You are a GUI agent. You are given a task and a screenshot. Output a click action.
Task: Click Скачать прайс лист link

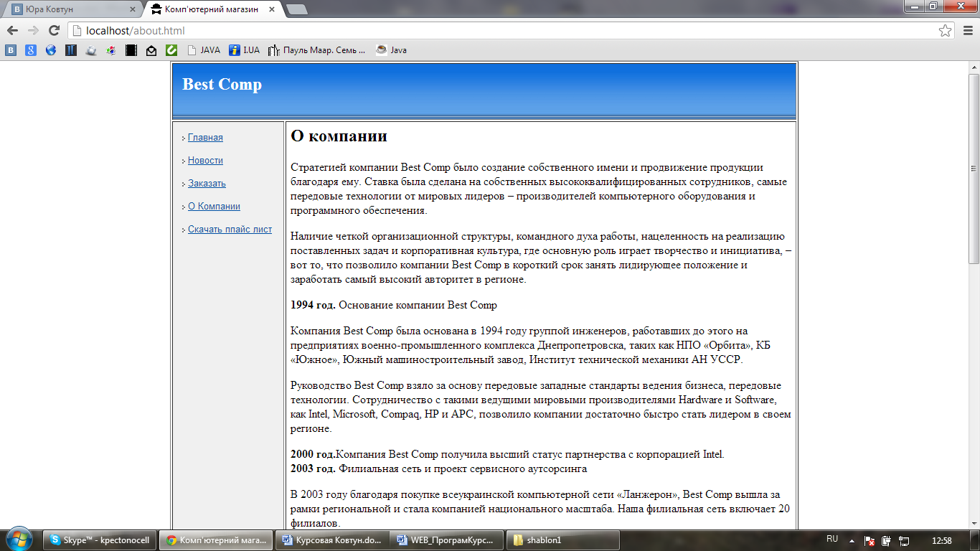tap(230, 229)
